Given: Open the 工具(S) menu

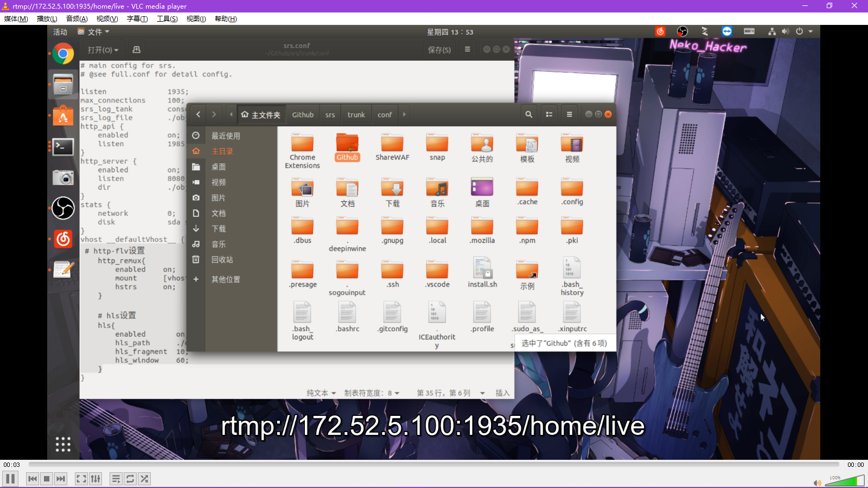Looking at the screenshot, I should point(167,19).
